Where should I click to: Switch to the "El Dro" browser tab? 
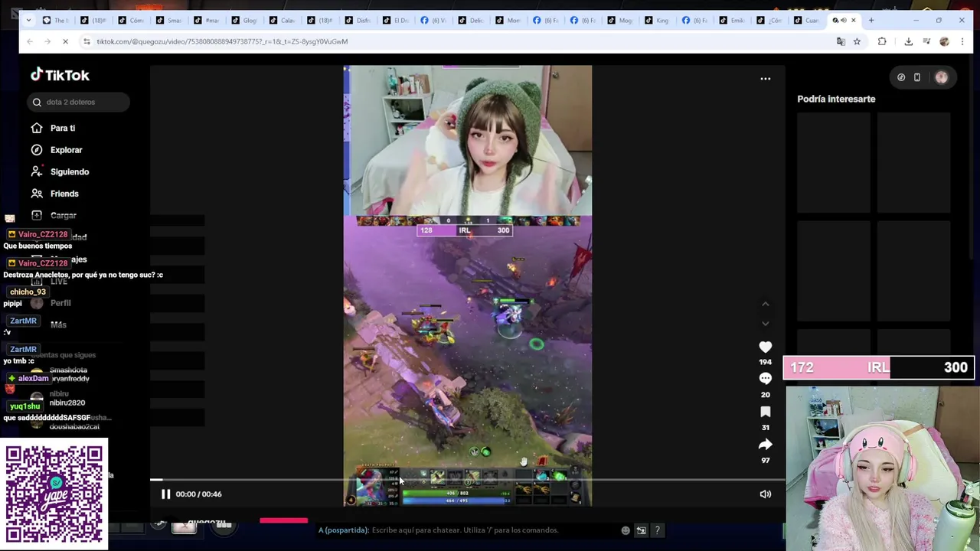[x=394, y=20]
